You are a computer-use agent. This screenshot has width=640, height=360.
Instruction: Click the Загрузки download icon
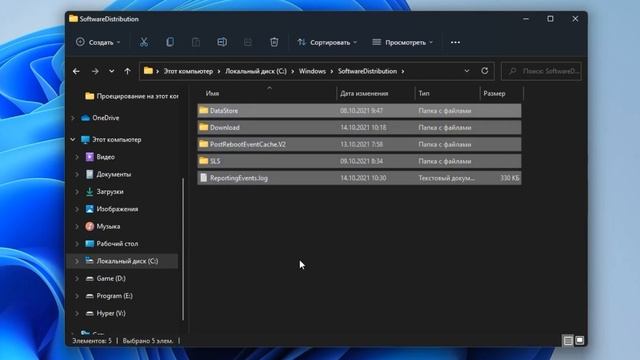89,191
